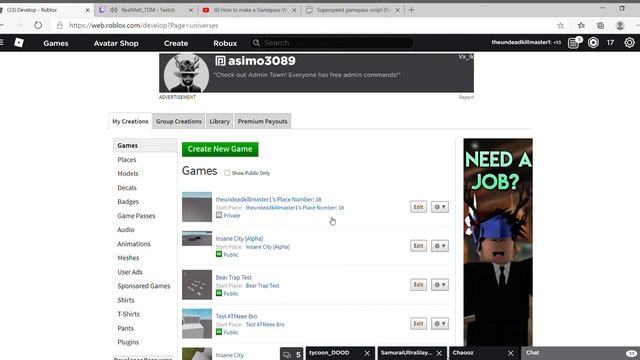Close the RealMatt_TDM Twitch tab

pyautogui.click(x=191, y=10)
